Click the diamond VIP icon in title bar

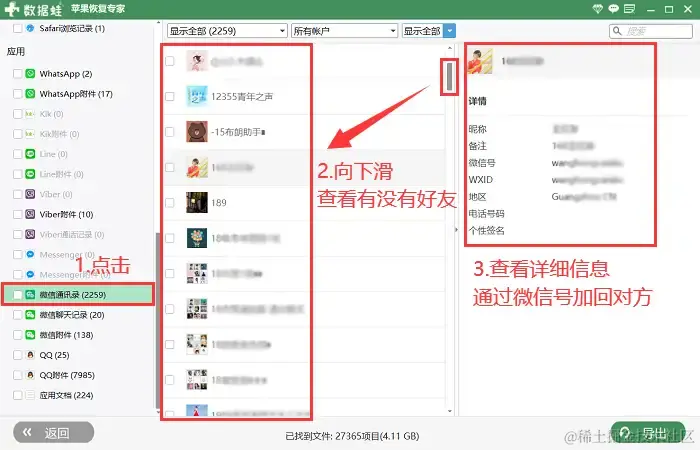coord(597,9)
